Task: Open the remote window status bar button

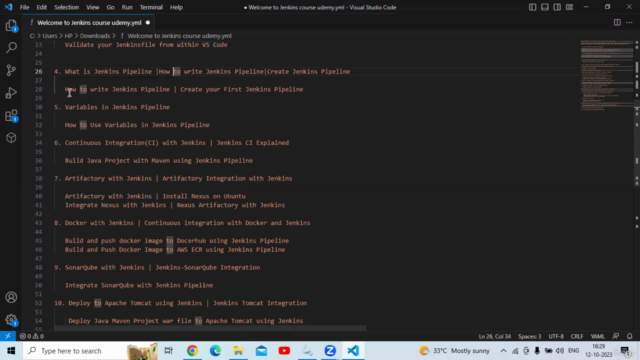Action: (8, 336)
